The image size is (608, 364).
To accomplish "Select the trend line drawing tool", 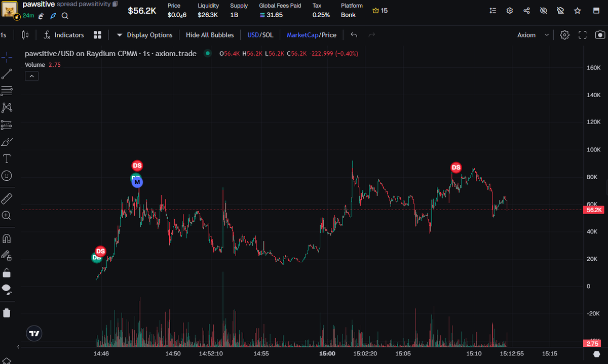I will (x=7, y=74).
